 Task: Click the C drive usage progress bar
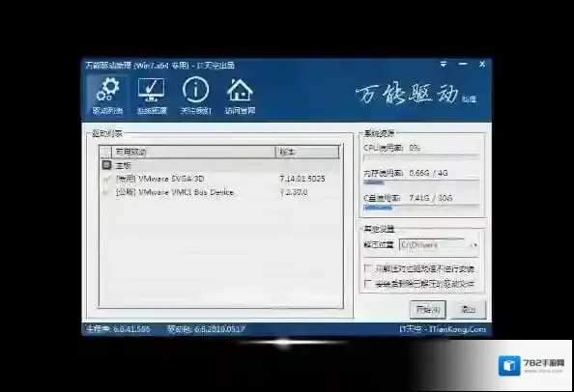coord(421,208)
